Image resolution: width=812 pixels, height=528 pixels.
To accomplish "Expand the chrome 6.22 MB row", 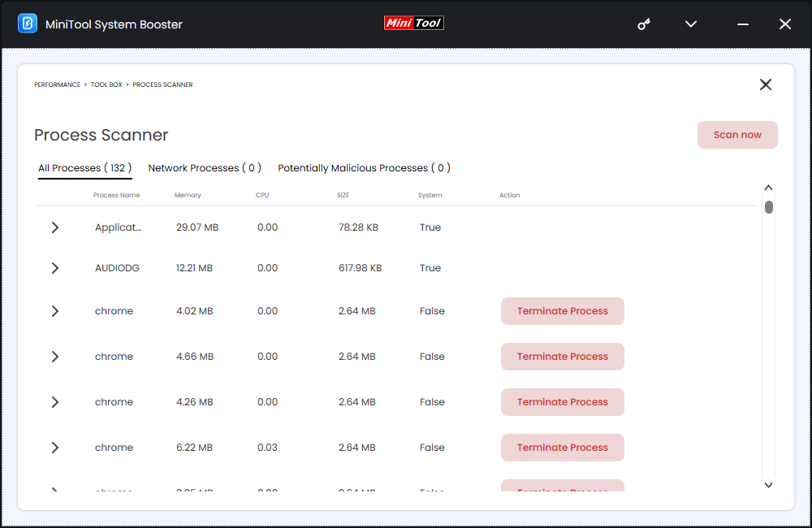I will click(x=55, y=448).
